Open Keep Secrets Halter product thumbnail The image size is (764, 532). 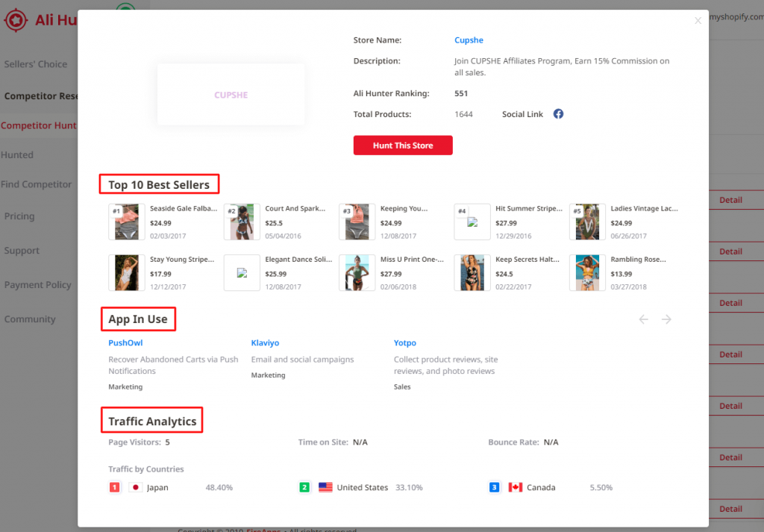point(472,273)
